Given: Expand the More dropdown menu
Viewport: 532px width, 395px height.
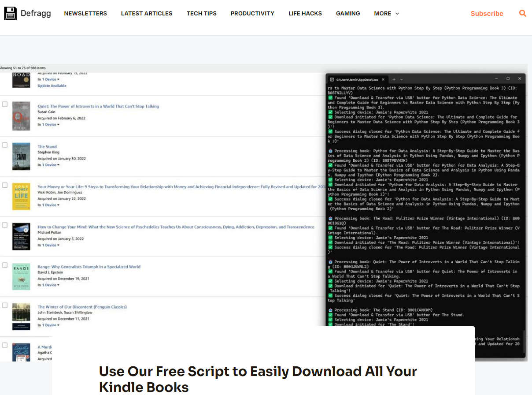Looking at the screenshot, I should click(x=387, y=13).
